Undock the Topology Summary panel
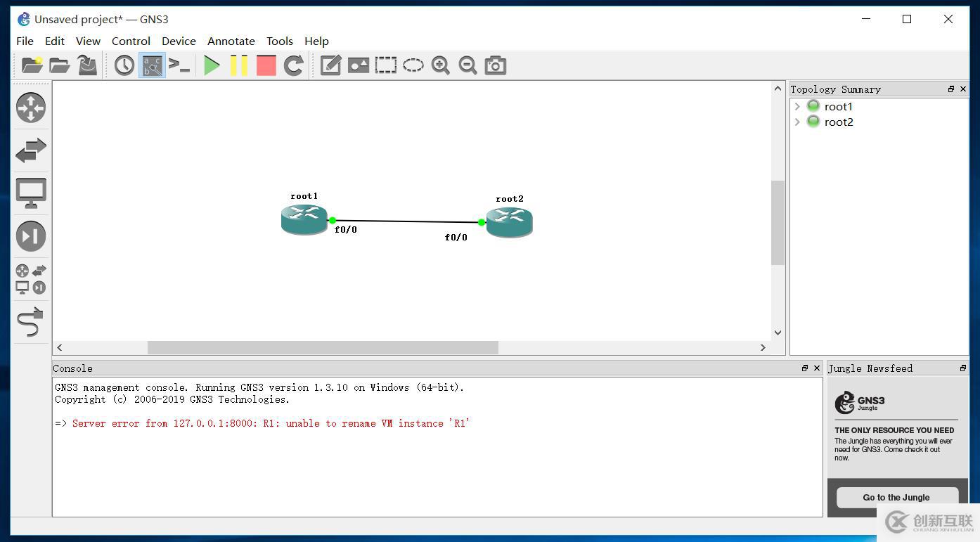Screen dimensions: 980x542 (x=951, y=89)
